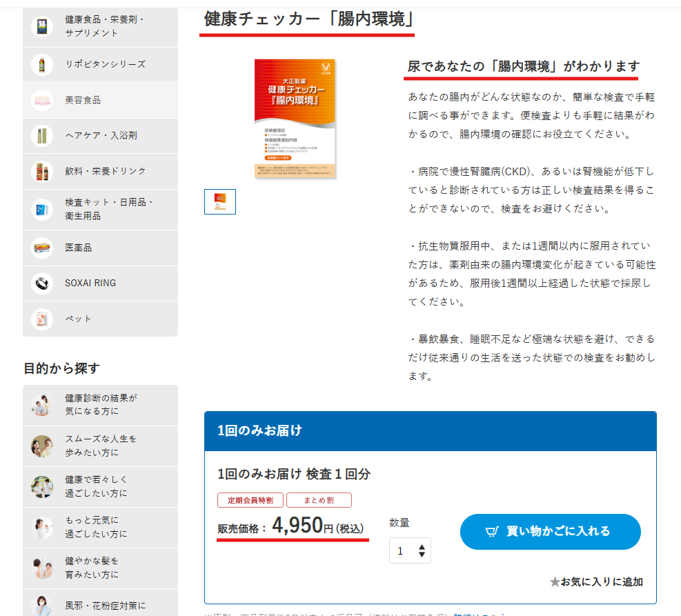Click the 医薬品 package icon
This screenshot has width=681, height=616.
(x=42, y=248)
